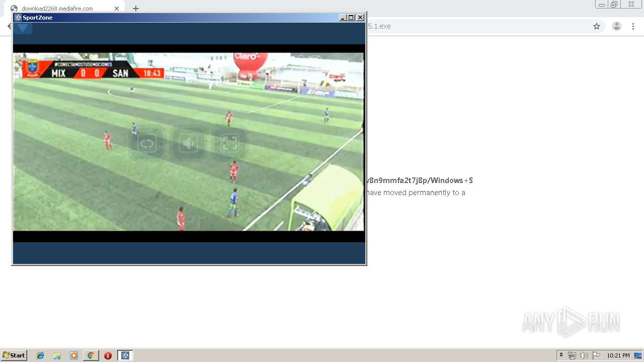This screenshot has height=362, width=644.
Task: Launch Internet Explorer from the taskbar
Action: point(40,355)
